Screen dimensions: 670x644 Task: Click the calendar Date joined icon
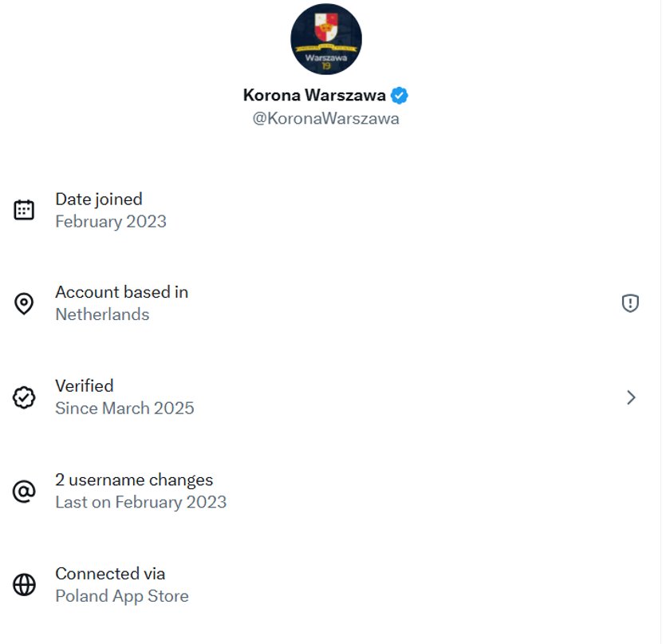(x=25, y=209)
